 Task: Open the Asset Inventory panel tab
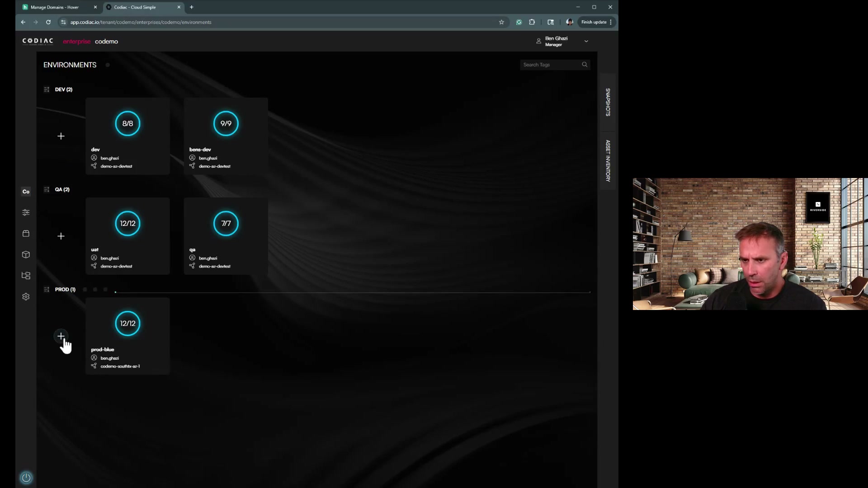coord(608,160)
